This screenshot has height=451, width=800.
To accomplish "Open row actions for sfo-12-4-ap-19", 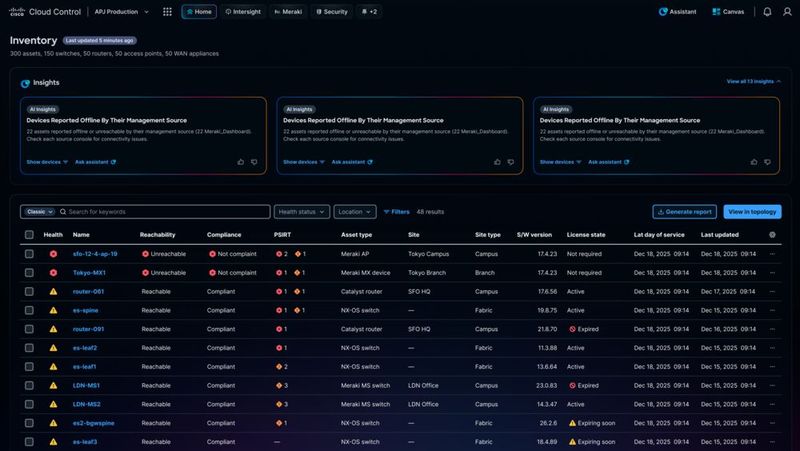I will point(772,254).
